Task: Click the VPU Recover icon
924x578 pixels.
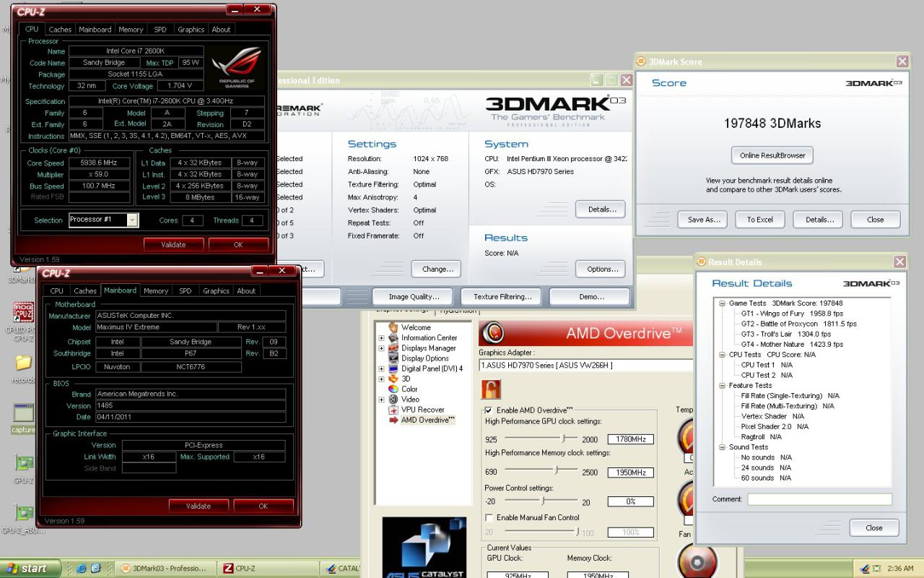Action: (x=393, y=410)
